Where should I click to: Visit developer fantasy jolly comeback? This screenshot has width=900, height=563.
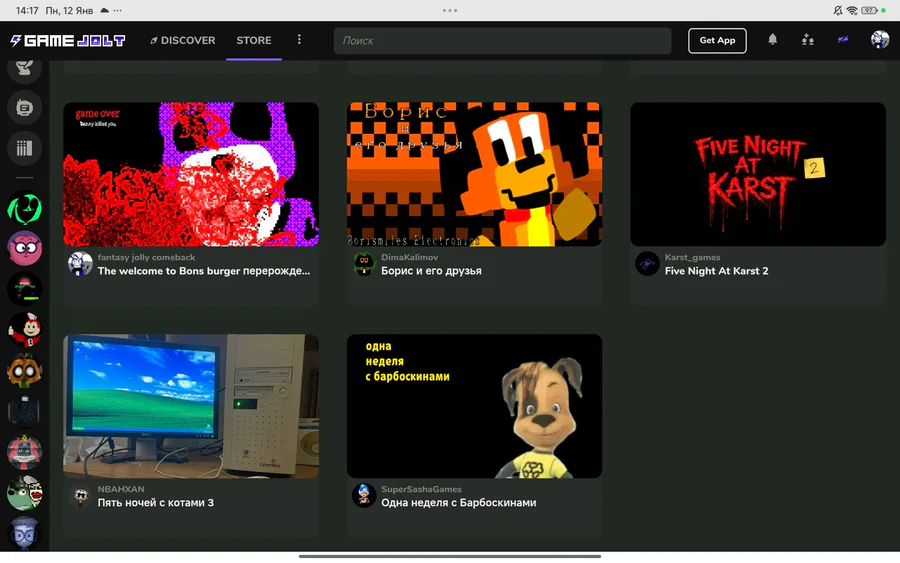(x=146, y=258)
